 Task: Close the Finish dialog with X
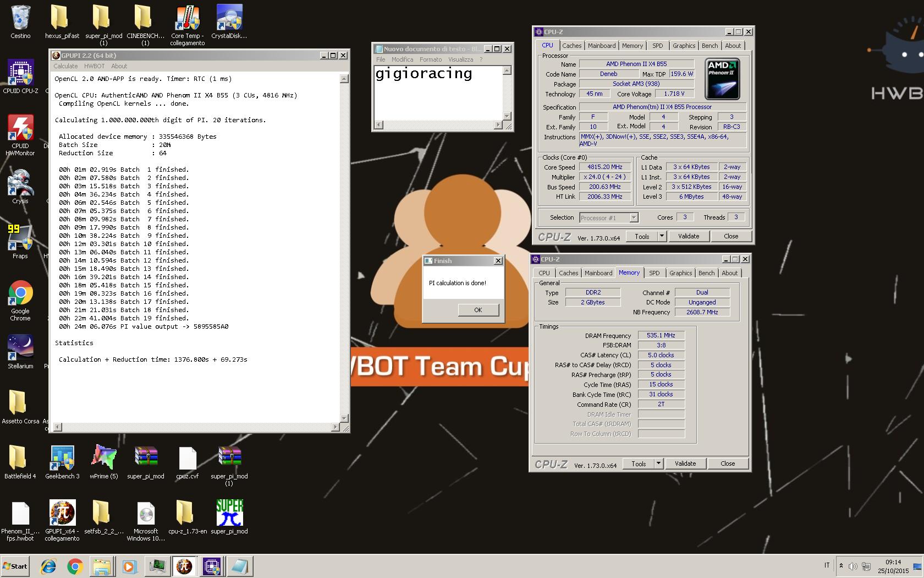498,261
